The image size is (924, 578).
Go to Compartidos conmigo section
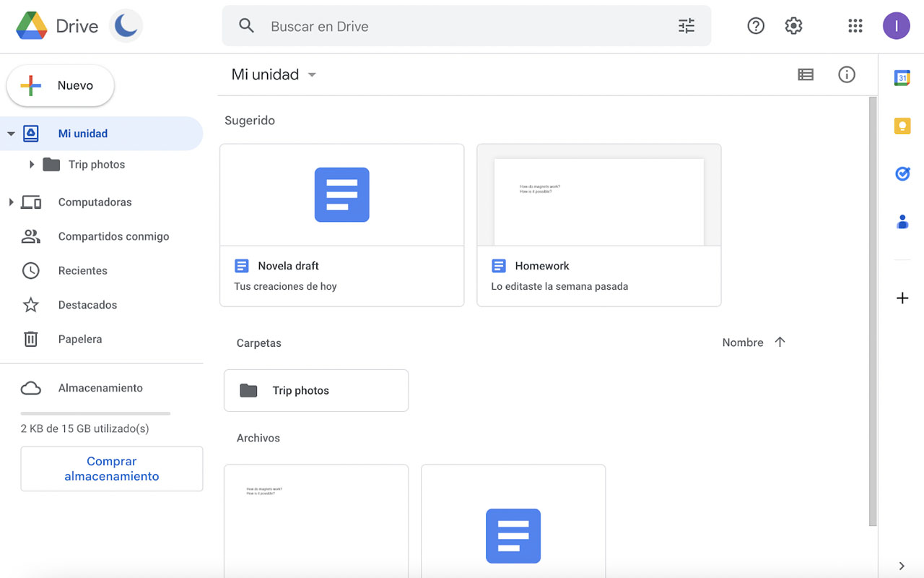113,236
